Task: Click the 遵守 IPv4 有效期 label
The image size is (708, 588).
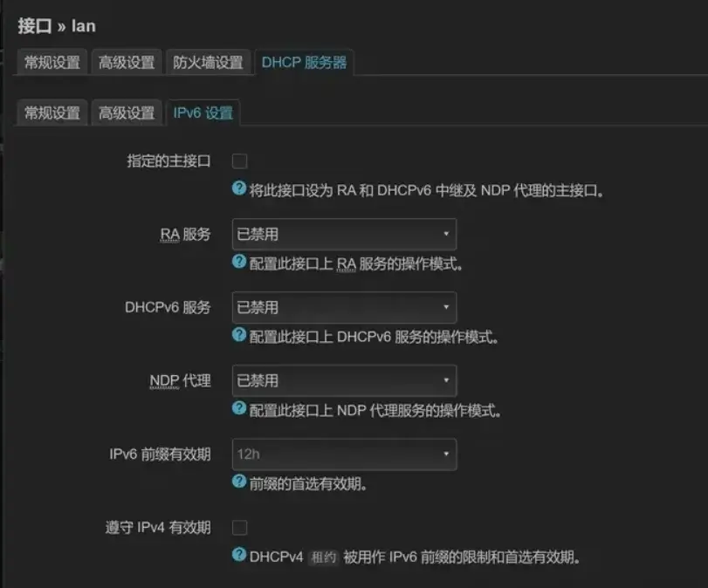Action: (x=158, y=528)
